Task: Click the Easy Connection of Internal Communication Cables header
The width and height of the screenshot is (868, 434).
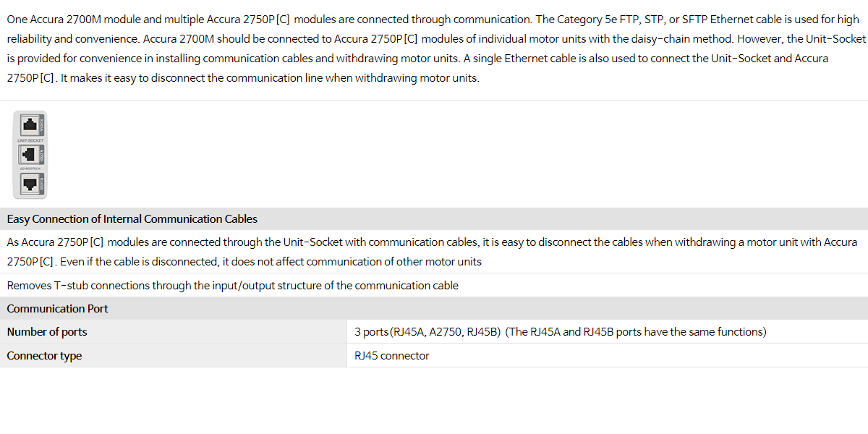Action: [x=132, y=219]
